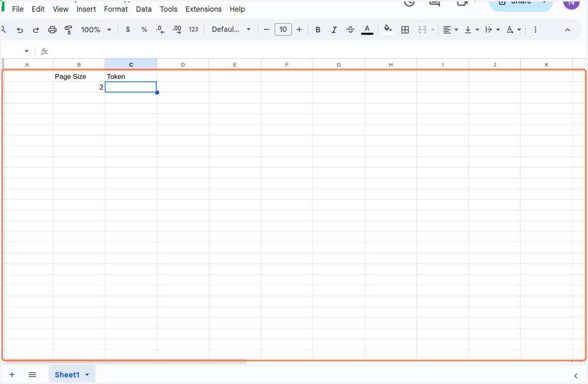This screenshot has height=384, width=588.
Task: Open the borders menu
Action: pos(405,30)
